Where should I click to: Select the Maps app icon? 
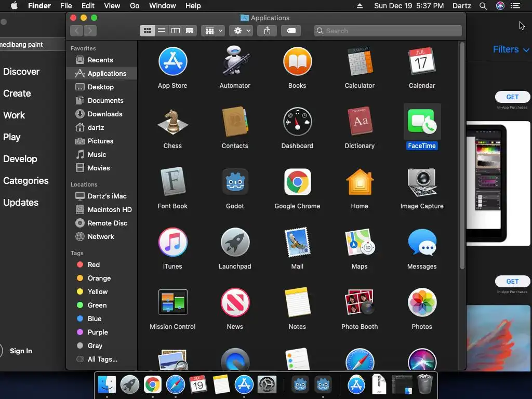(360, 242)
